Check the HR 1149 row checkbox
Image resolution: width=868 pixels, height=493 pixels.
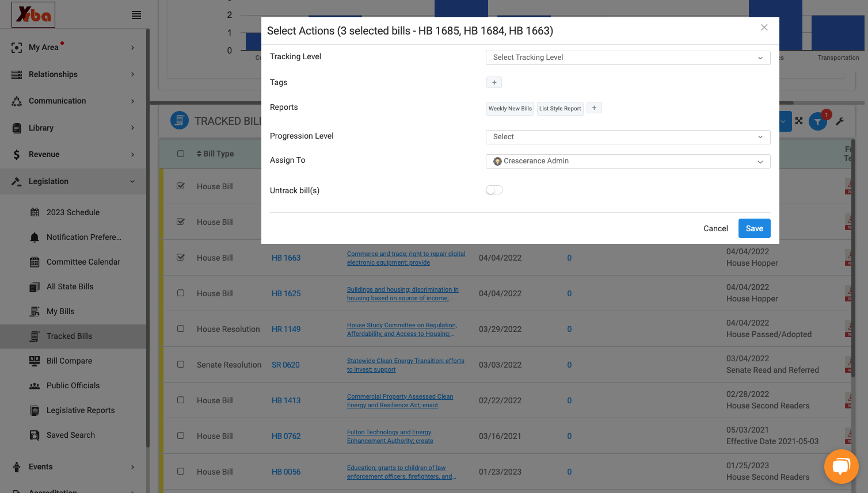point(181,328)
